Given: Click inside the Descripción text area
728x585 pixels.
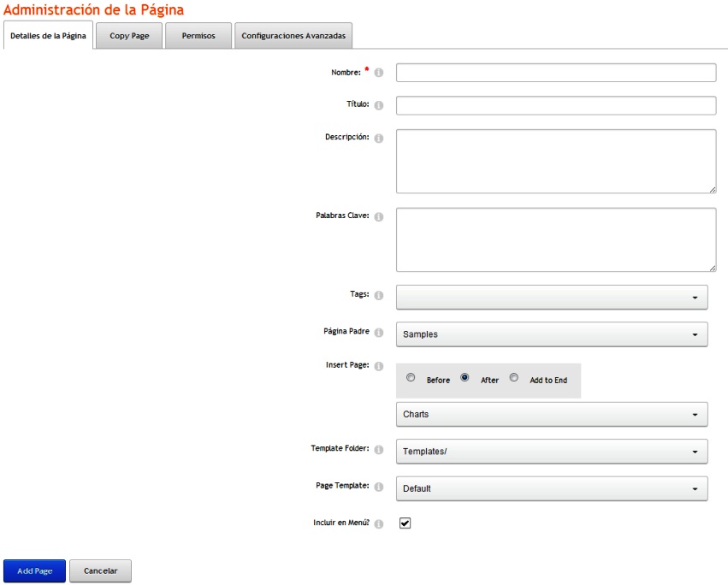Looking at the screenshot, I should point(556,161).
